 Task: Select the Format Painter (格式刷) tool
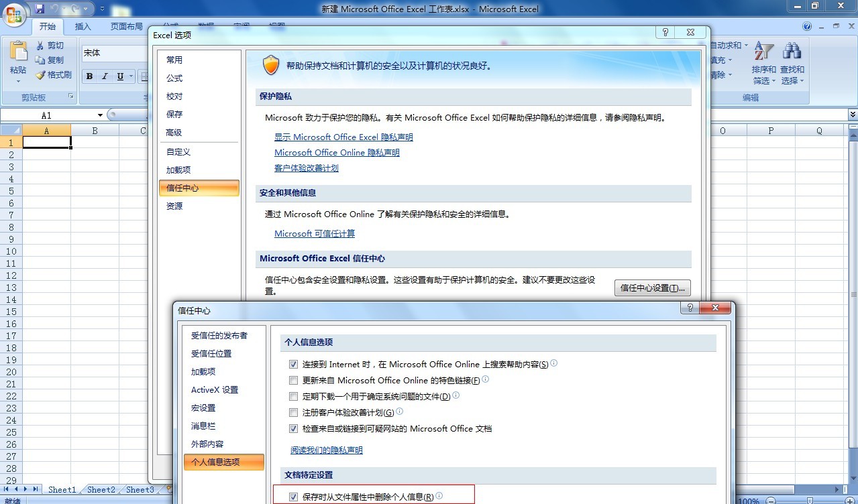tap(54, 75)
